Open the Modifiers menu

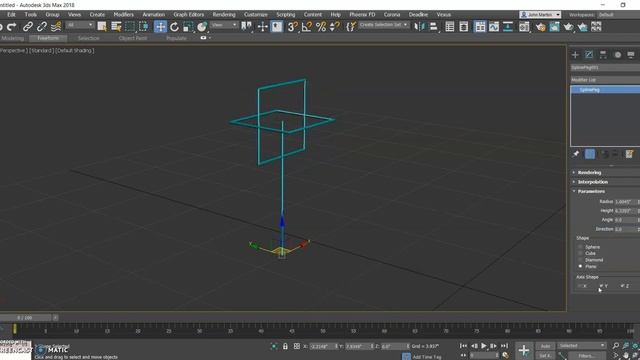pyautogui.click(x=123, y=15)
